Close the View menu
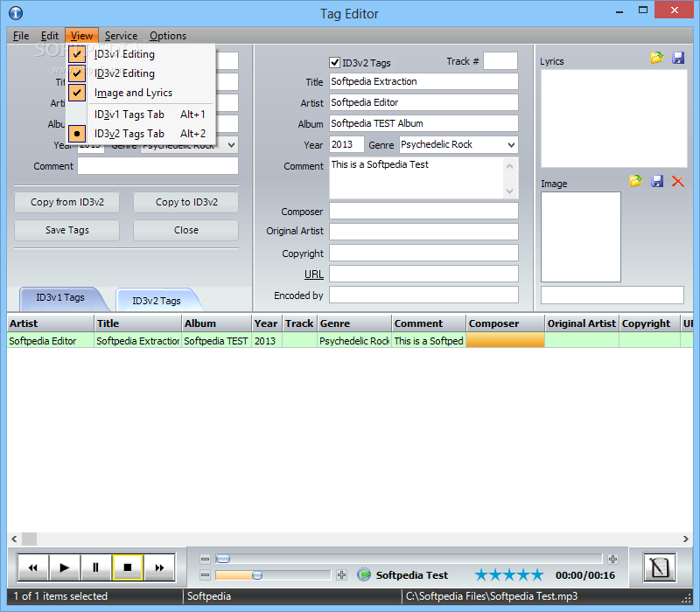Image resolution: width=700 pixels, height=612 pixels. pyautogui.click(x=81, y=36)
